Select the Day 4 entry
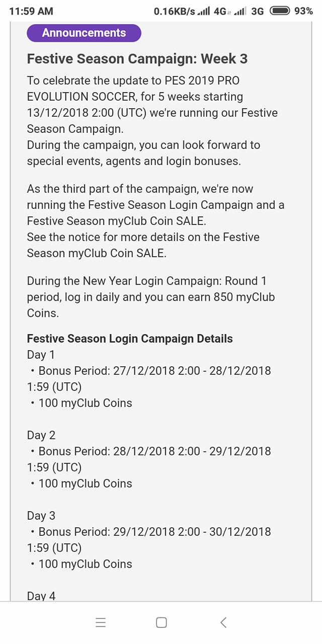Screen dimensions: 322x644 pyautogui.click(x=41, y=596)
